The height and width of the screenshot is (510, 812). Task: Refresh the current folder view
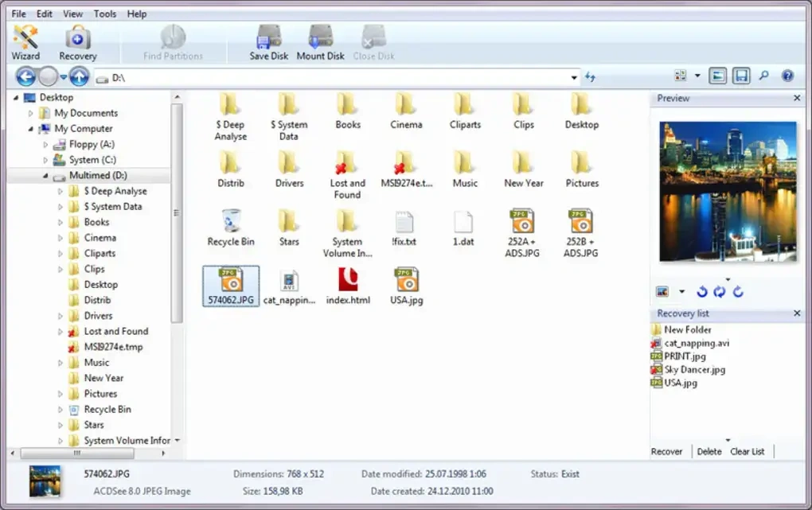[x=589, y=76]
